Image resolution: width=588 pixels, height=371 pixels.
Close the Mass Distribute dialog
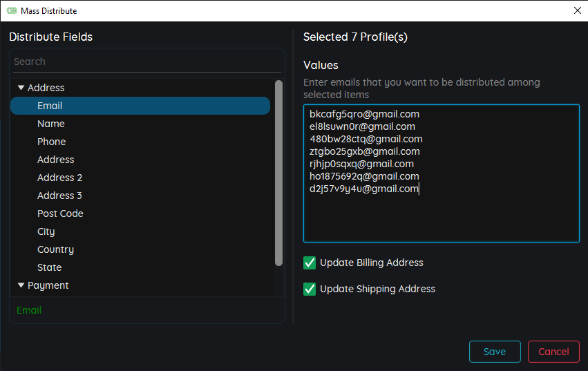click(x=578, y=10)
